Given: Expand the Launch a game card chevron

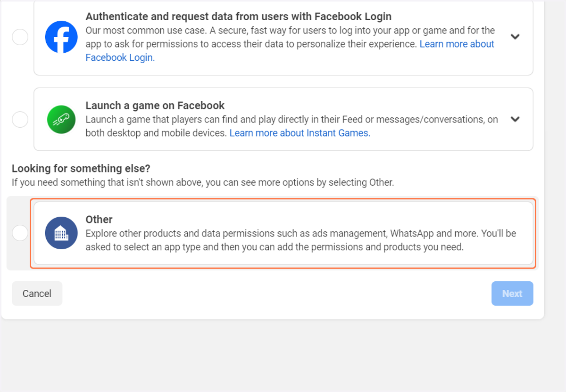Looking at the screenshot, I should 516,119.
